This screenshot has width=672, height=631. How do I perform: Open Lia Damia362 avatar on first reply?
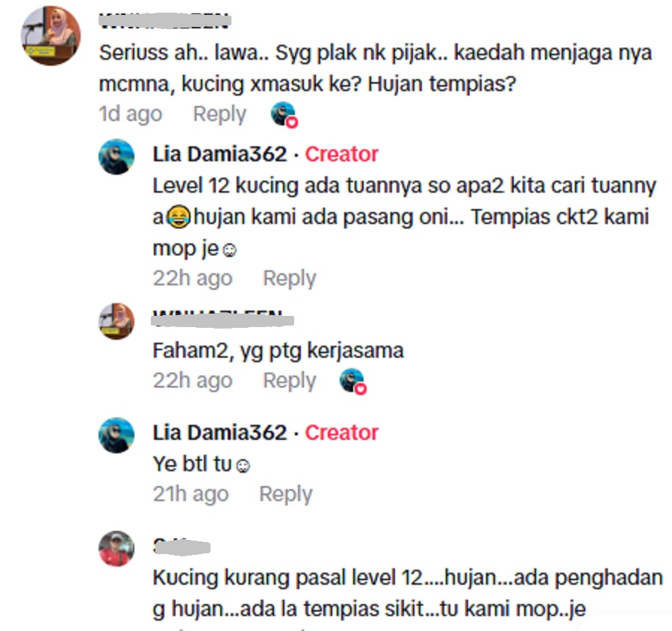click(116, 157)
